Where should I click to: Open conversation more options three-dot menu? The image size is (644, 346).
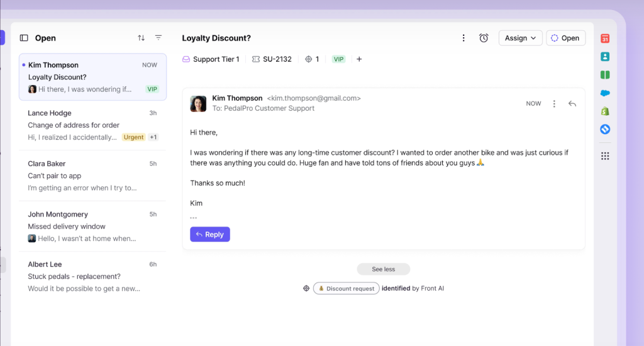tap(464, 38)
